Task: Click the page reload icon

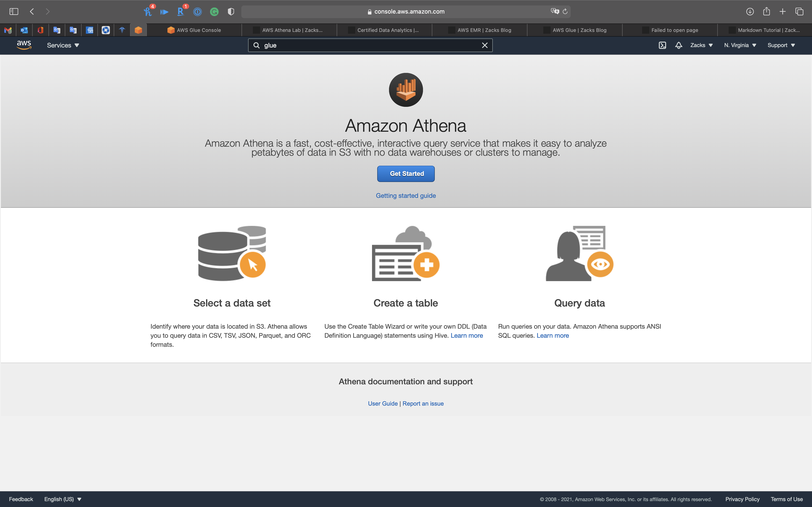Action: [565, 11]
